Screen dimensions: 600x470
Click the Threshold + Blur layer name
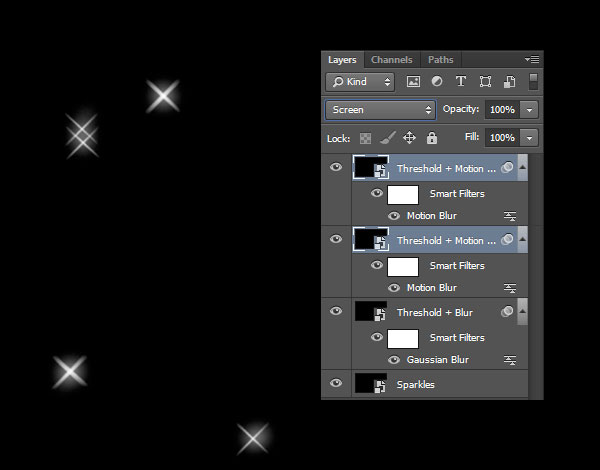tap(435, 313)
